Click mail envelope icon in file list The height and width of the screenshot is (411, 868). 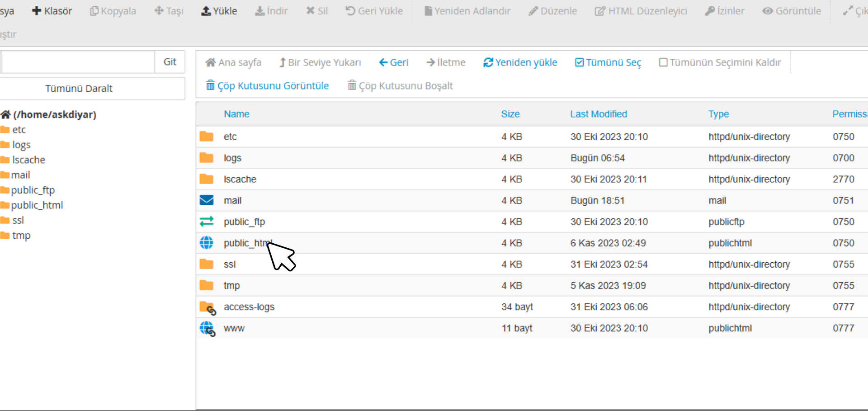pos(207,200)
